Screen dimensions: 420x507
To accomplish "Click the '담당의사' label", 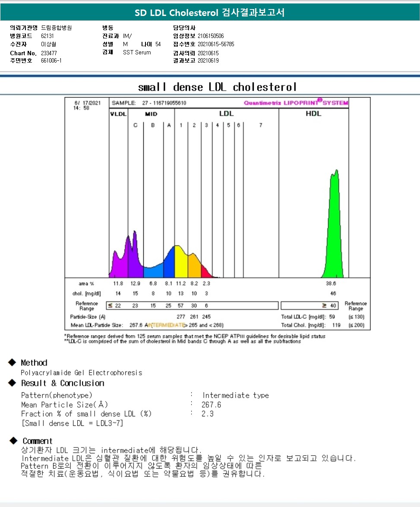I will coord(184,28).
